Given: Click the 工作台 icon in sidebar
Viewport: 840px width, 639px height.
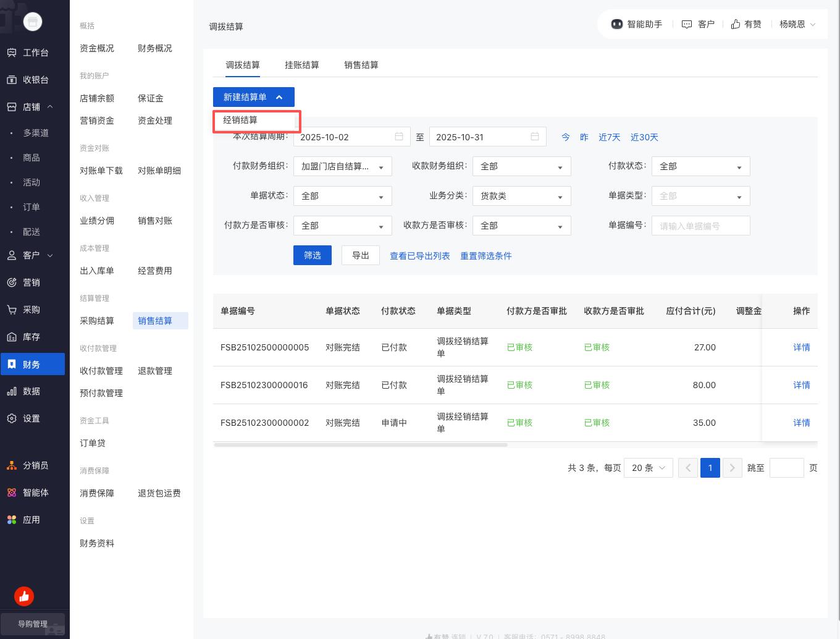Looking at the screenshot, I should click(12, 53).
